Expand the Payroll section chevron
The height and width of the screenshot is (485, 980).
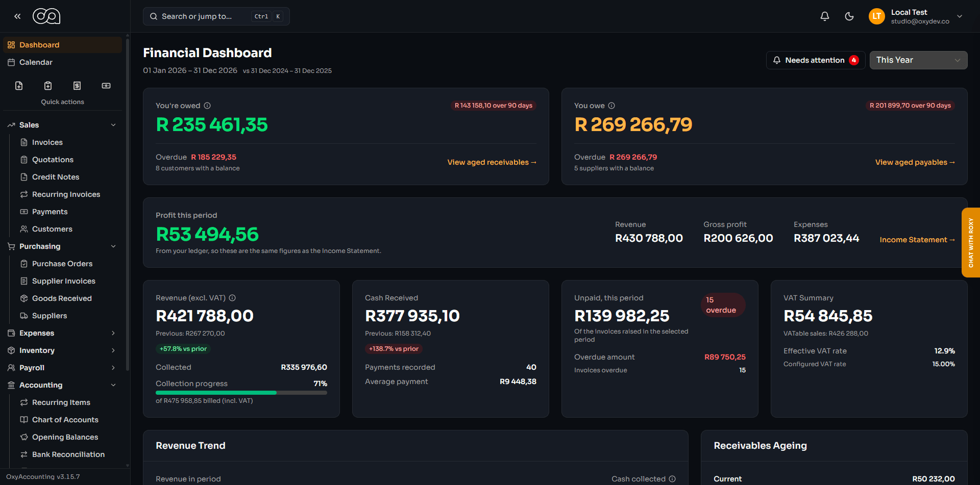point(113,368)
